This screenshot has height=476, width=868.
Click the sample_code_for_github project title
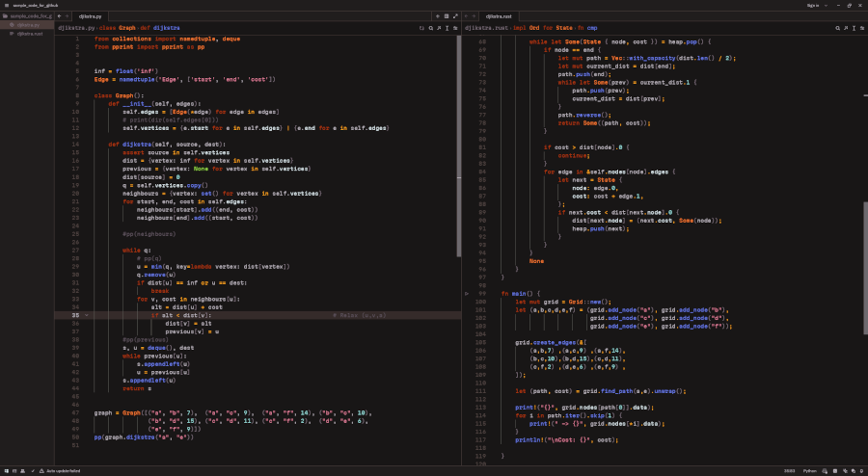[35, 6]
